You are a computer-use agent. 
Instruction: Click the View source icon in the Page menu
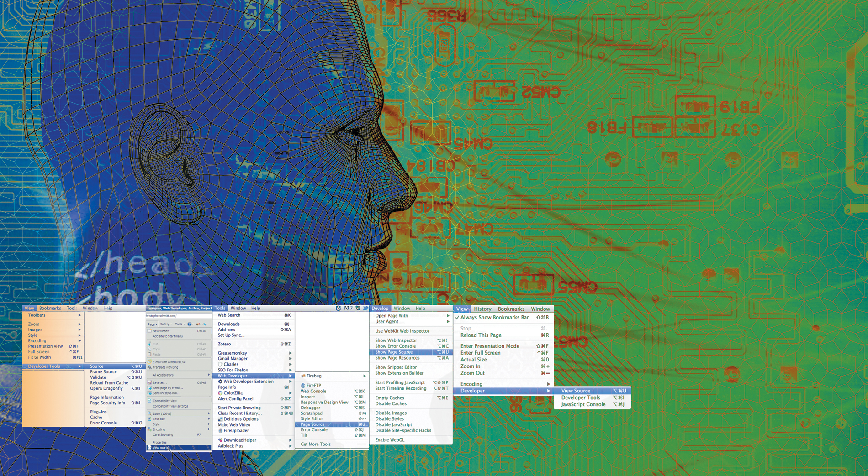coord(149,448)
